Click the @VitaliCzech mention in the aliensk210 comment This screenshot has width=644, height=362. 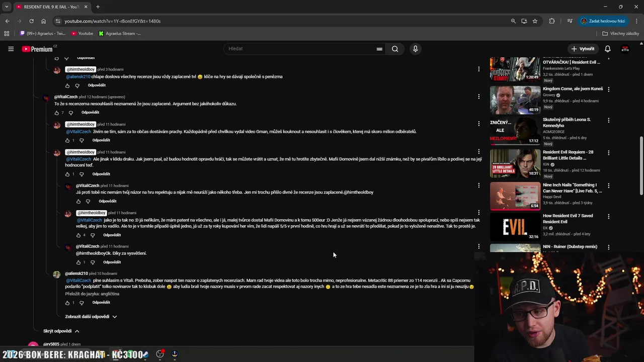coord(78,281)
